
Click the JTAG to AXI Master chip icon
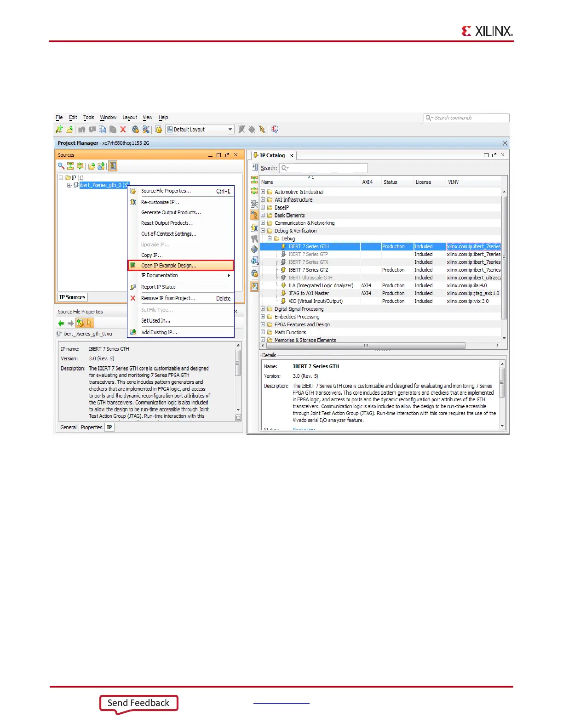tap(284, 293)
